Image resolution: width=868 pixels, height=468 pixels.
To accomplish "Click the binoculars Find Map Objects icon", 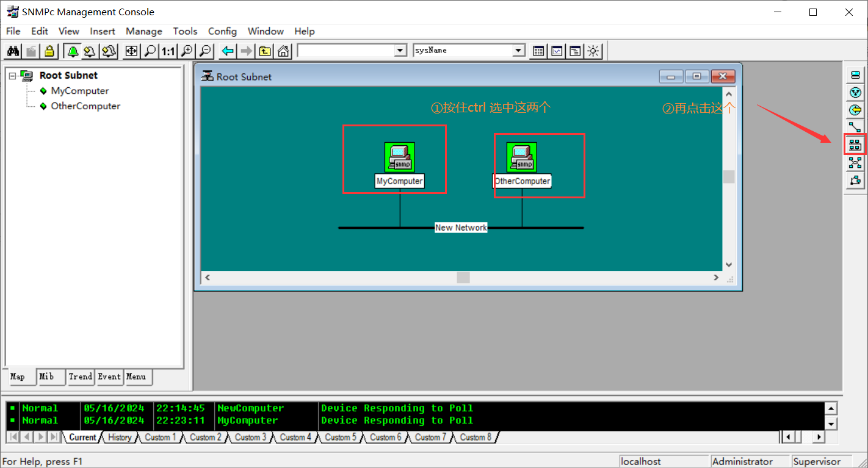I will [13, 51].
